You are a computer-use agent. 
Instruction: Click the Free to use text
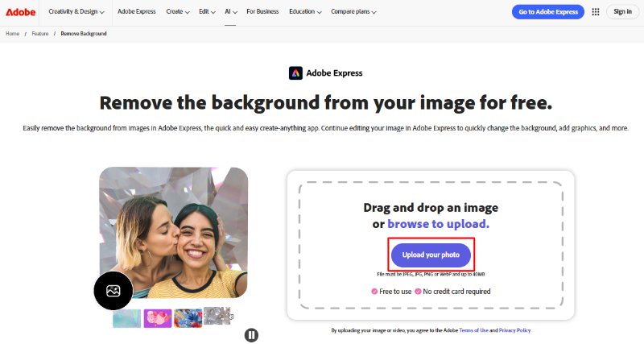click(395, 292)
